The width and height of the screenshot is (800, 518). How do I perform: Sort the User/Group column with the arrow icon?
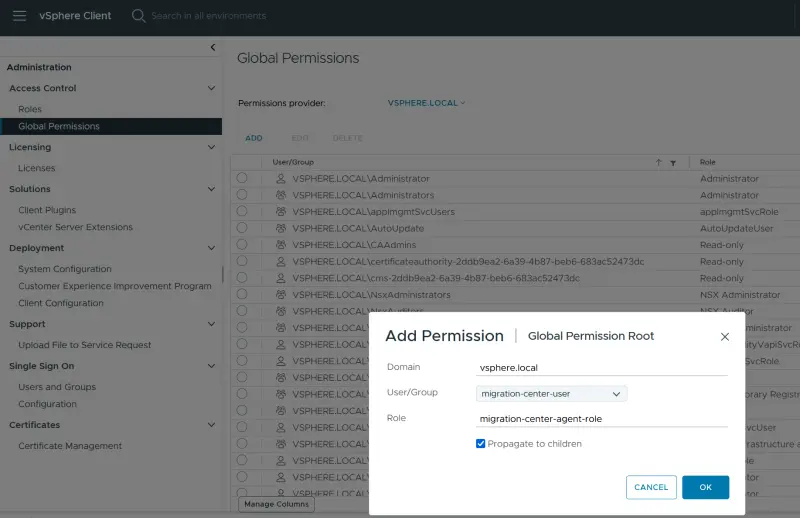(x=659, y=162)
